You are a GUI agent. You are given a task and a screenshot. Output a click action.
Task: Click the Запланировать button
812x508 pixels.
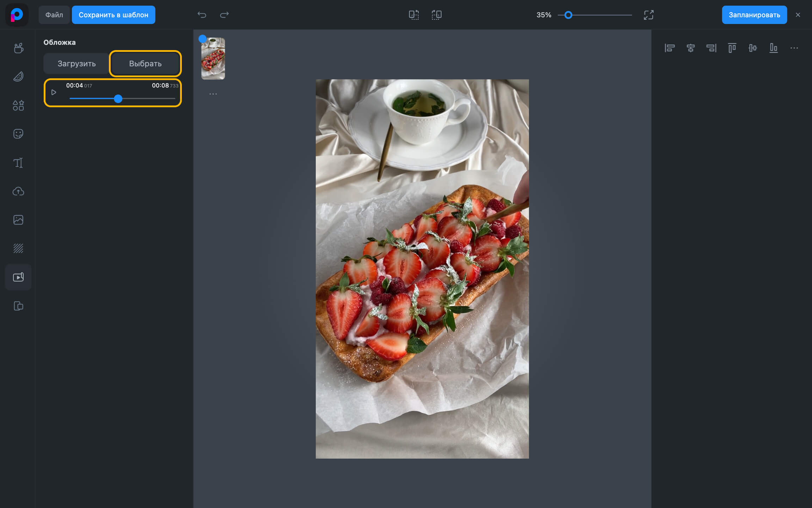click(x=754, y=15)
